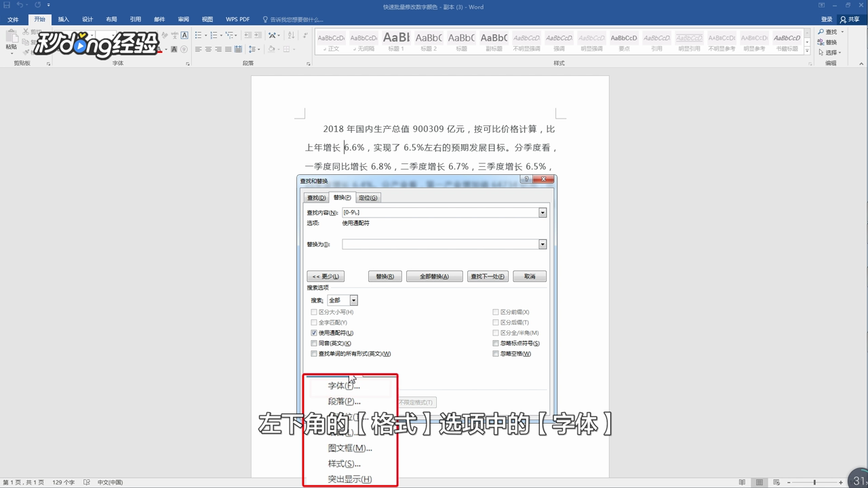Click the multilevel list icon
Image resolution: width=868 pixels, height=488 pixels.
click(x=229, y=35)
